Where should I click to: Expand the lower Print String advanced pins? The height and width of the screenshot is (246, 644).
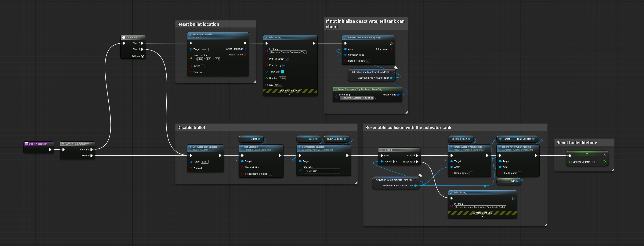point(483,216)
